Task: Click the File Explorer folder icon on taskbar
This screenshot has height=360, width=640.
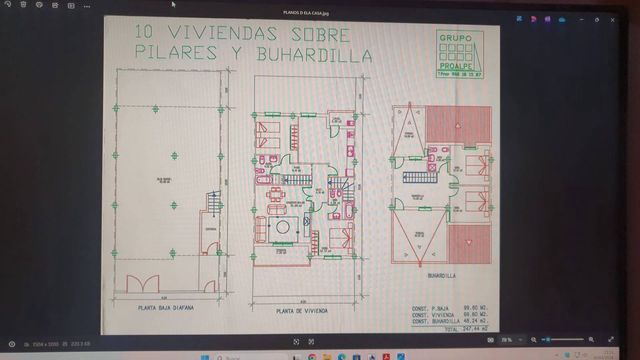Action: click(327, 358)
